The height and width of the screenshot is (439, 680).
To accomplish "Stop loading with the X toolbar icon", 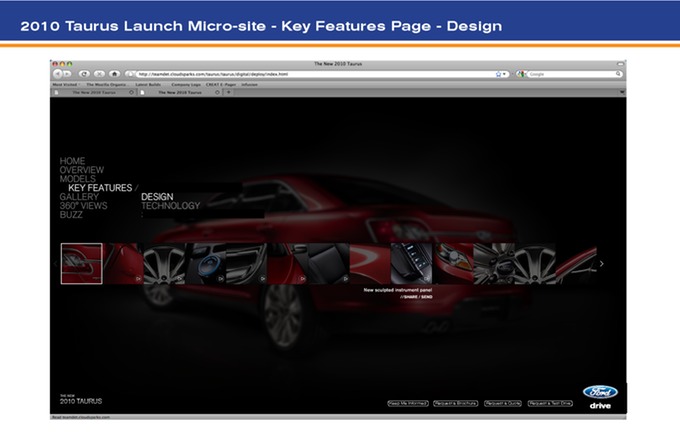I will click(99, 74).
